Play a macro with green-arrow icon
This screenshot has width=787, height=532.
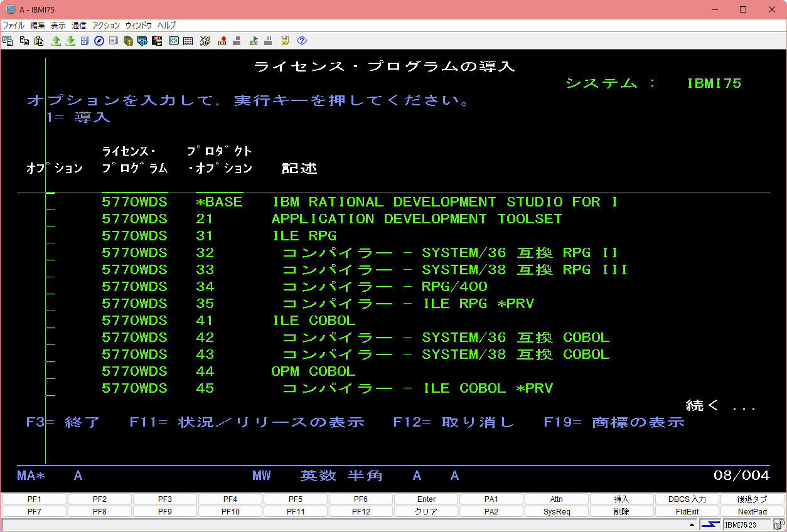[254, 41]
